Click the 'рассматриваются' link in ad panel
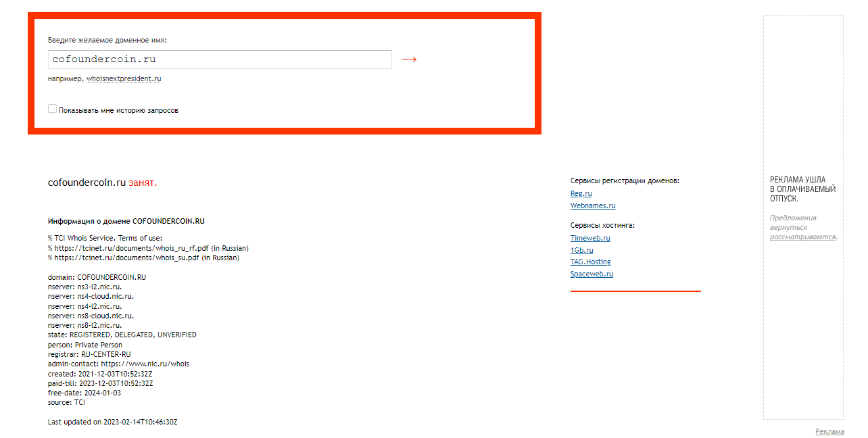Viewport: 868px width, 438px height. 802,237
